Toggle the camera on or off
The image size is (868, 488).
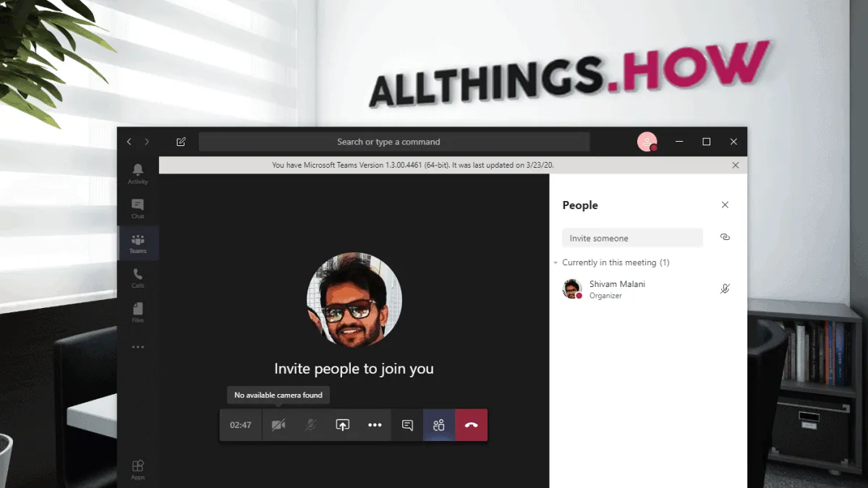coord(278,425)
